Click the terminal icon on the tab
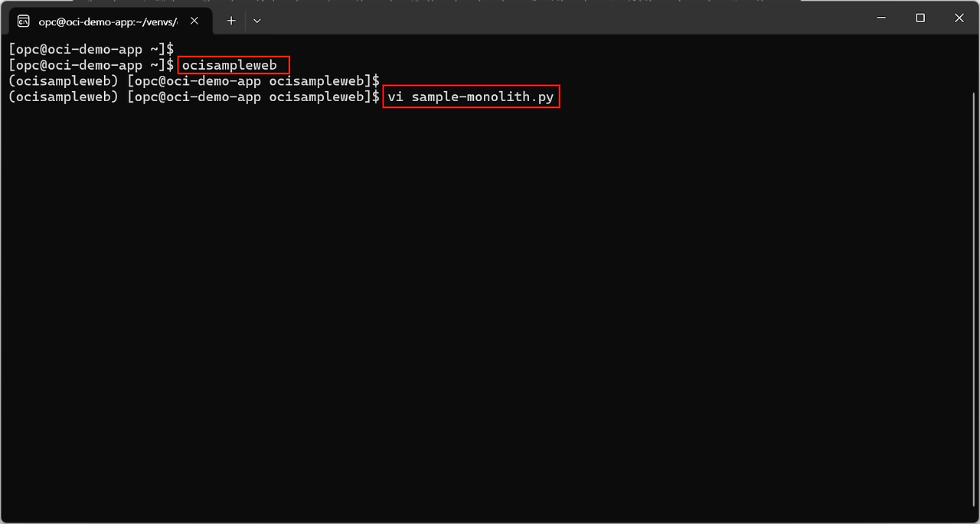980x524 pixels. pos(24,21)
